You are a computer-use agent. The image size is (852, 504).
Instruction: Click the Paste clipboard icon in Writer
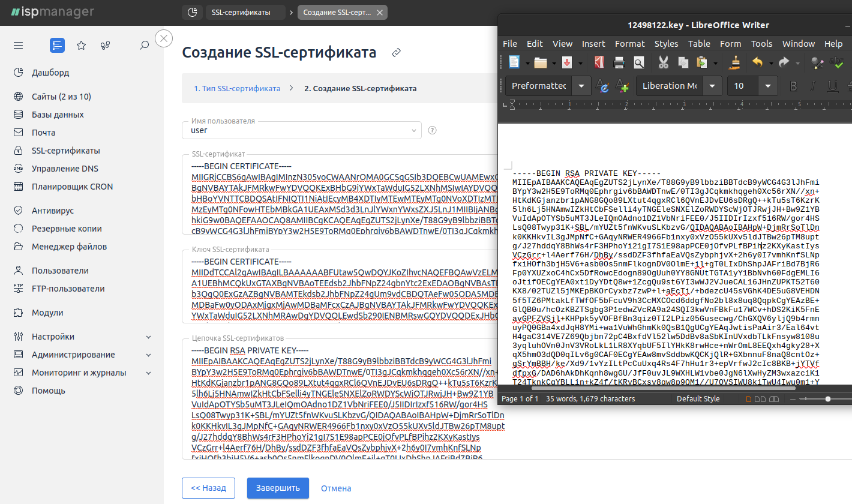[701, 62]
